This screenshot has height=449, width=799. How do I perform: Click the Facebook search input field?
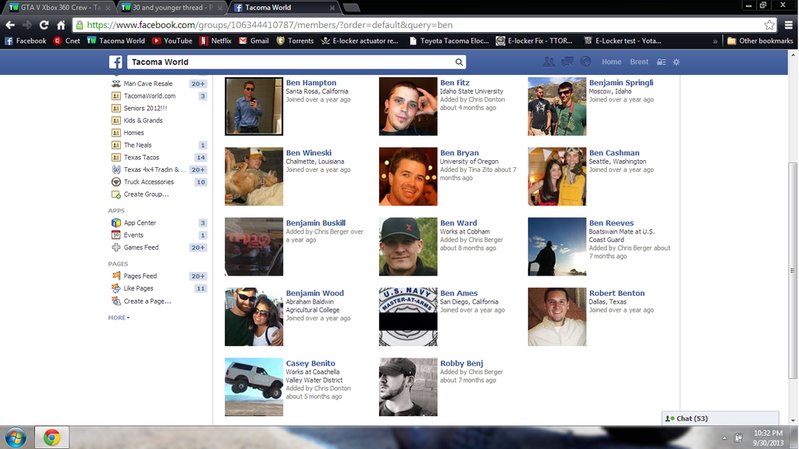point(290,62)
